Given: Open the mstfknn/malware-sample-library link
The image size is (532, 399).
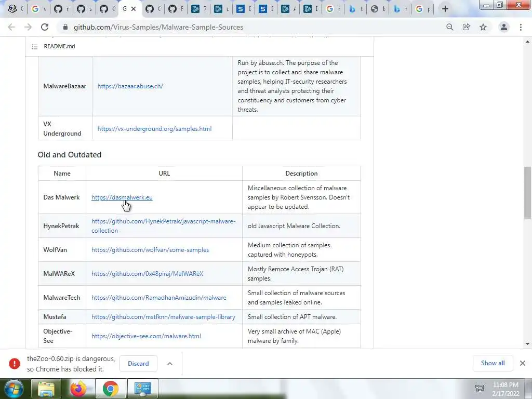Looking at the screenshot, I should click(163, 316).
